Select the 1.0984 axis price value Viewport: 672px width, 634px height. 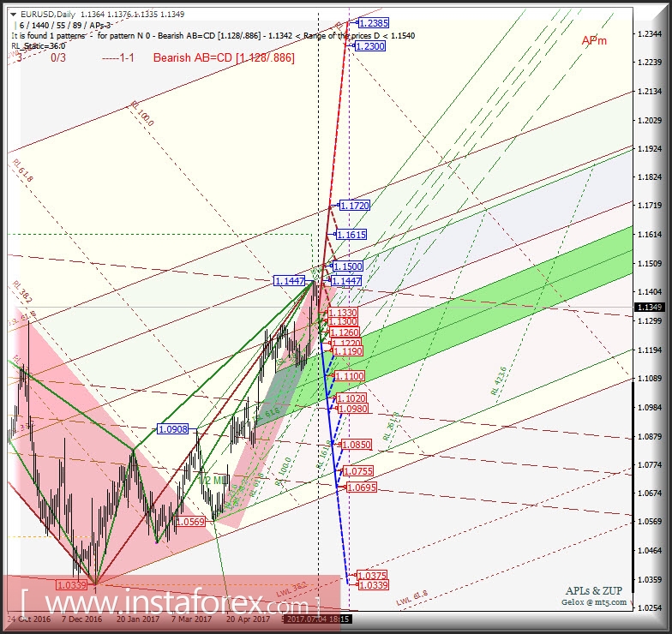[x=650, y=408]
